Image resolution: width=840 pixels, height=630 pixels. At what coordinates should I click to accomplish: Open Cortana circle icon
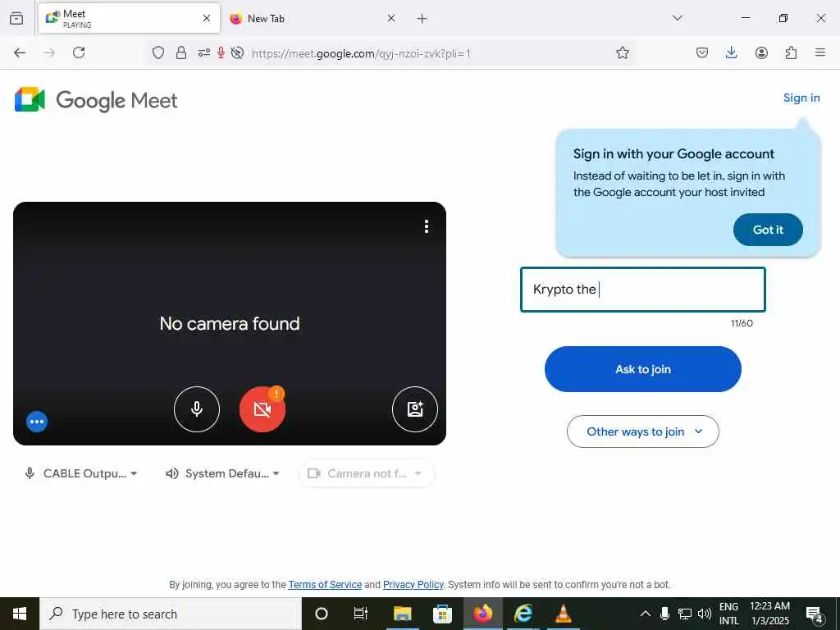322,614
